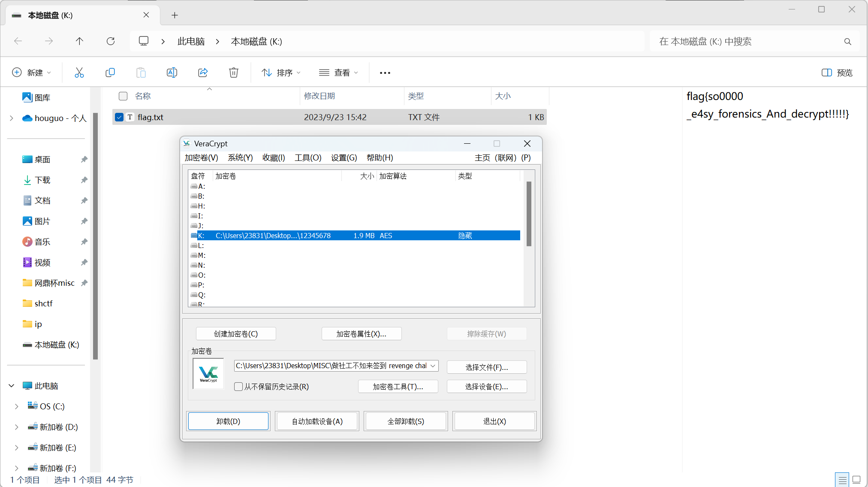
Task: Open VeraCrypt 系统(Y) menu
Action: [x=240, y=158]
